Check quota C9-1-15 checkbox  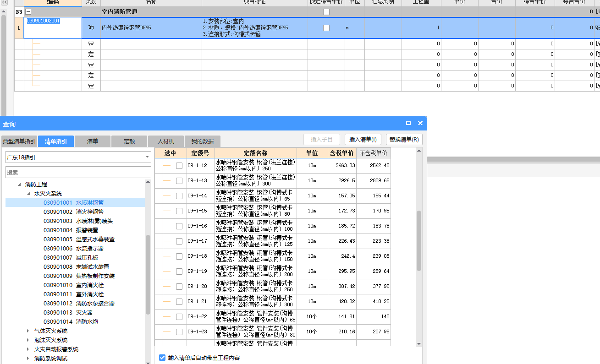point(179,211)
